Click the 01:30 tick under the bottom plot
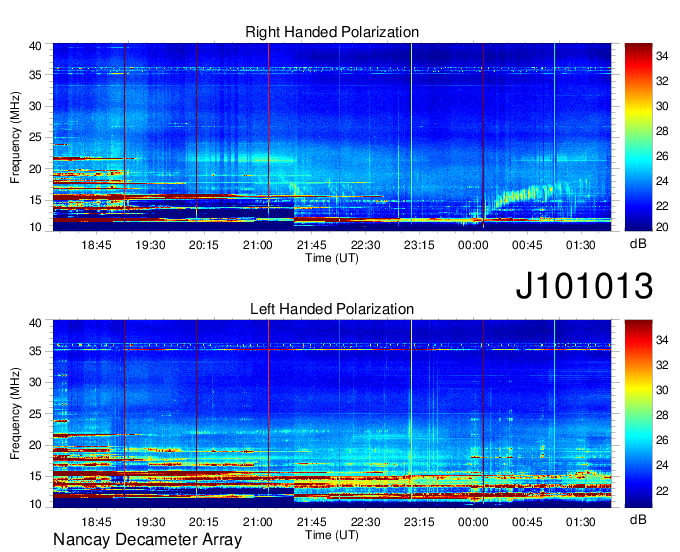This screenshot has width=680, height=552. [x=581, y=522]
